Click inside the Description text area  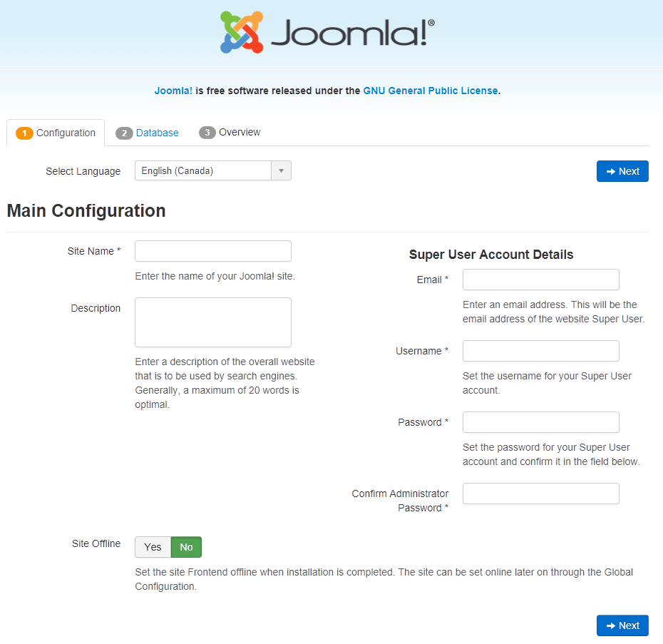coord(213,322)
